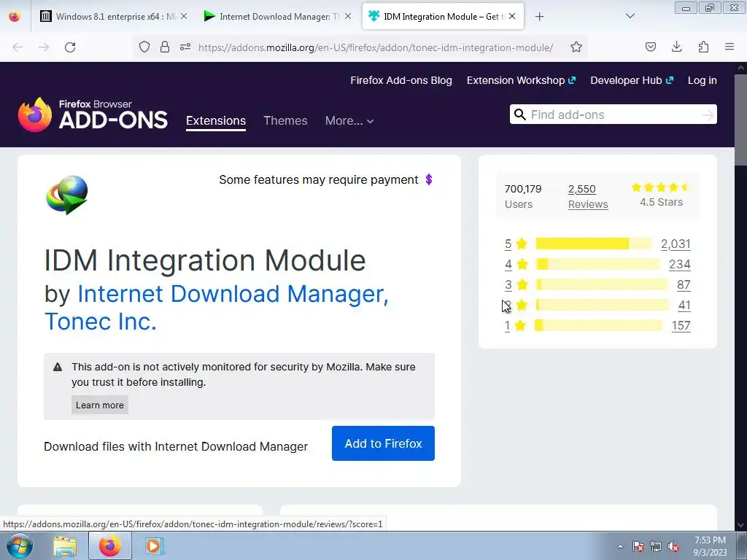
Task: Click the muted volume tray icon
Action: coord(673,547)
